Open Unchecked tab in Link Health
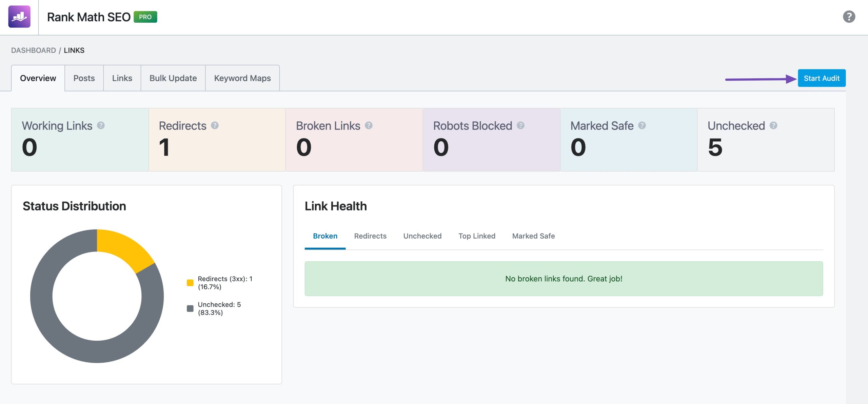Viewport: 868px width, 404px height. [422, 236]
